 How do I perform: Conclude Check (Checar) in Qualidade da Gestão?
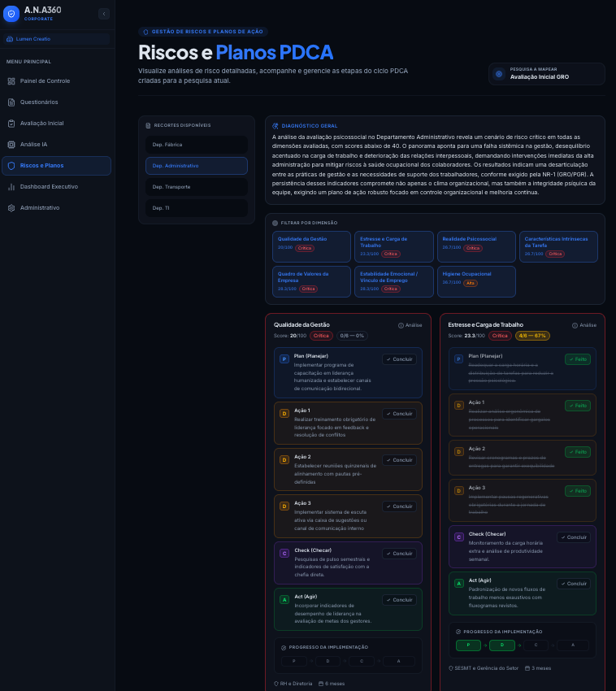(399, 554)
